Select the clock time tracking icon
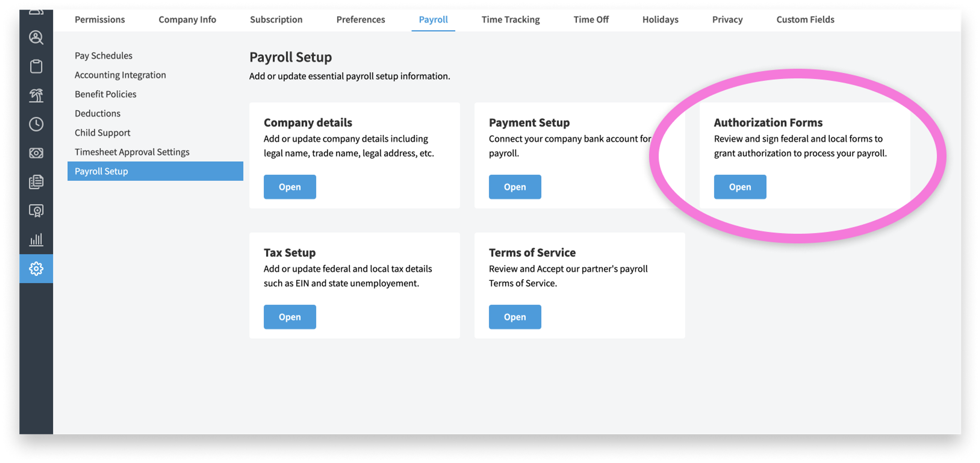This screenshot has height=463, width=980. [36, 124]
